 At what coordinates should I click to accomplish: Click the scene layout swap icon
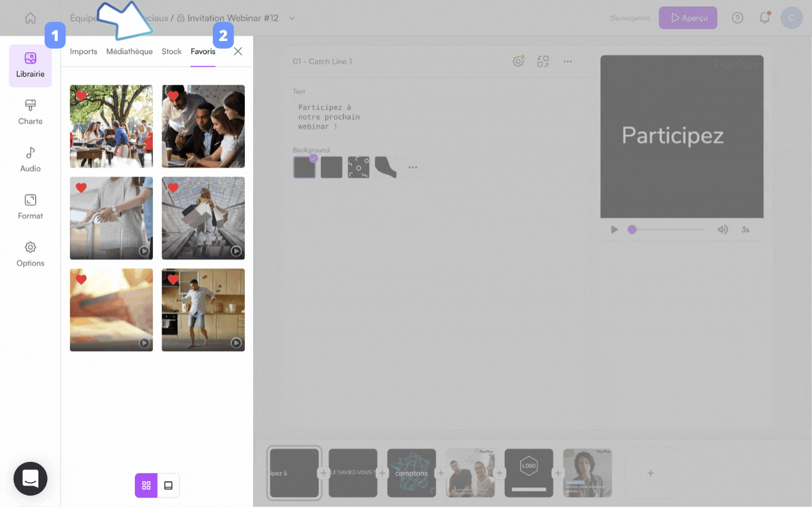(x=543, y=61)
